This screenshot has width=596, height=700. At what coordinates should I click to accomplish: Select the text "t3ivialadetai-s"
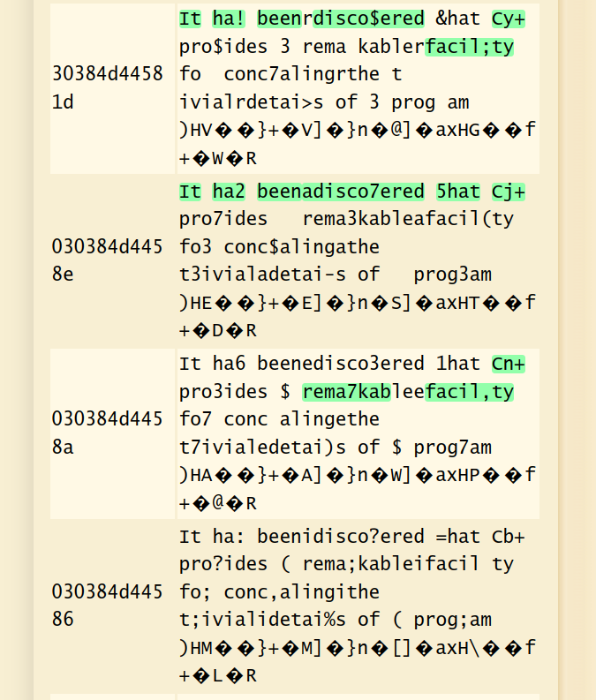[262, 275]
